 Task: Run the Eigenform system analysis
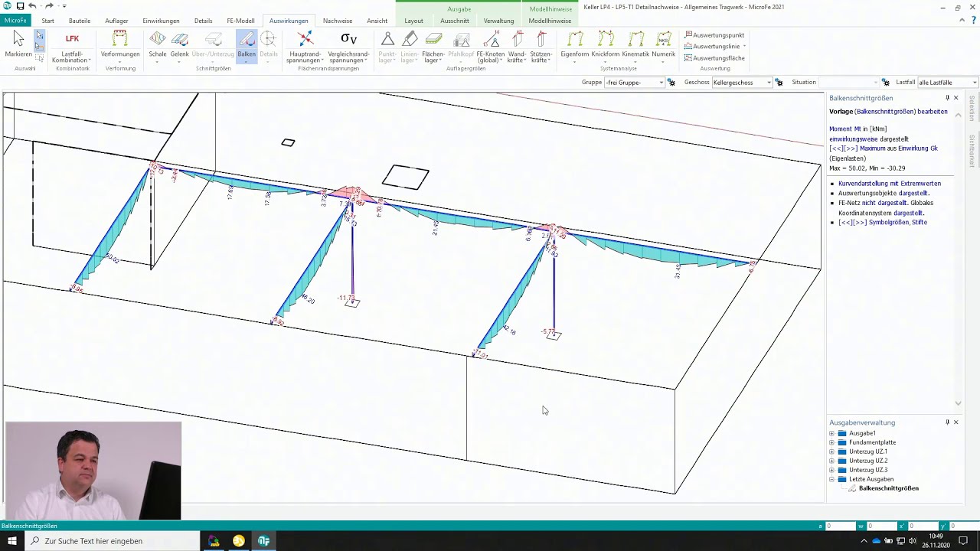click(575, 45)
